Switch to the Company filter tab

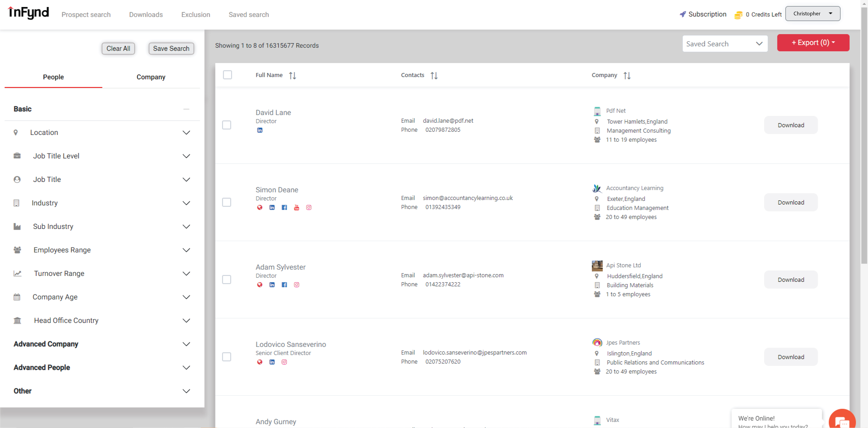151,77
